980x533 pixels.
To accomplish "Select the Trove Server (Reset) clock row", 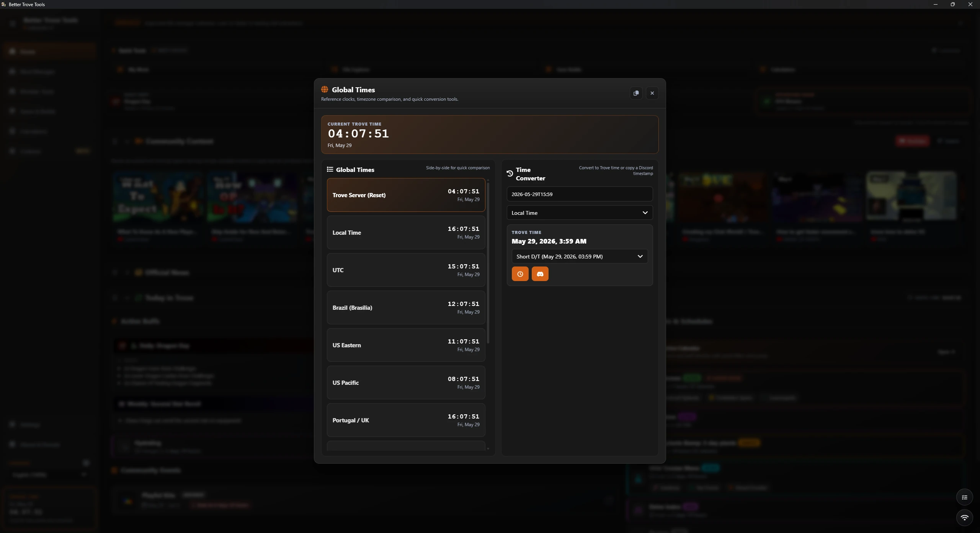I will [406, 195].
